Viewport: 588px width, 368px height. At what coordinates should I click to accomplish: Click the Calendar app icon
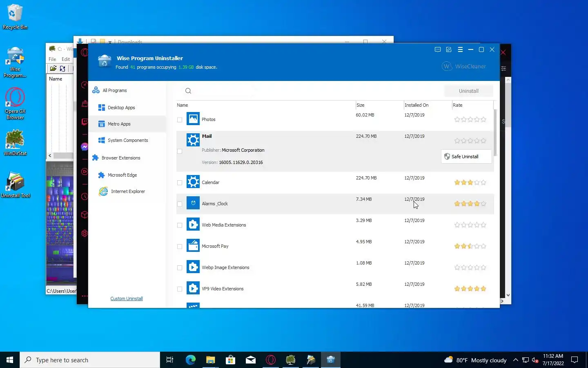click(x=193, y=182)
